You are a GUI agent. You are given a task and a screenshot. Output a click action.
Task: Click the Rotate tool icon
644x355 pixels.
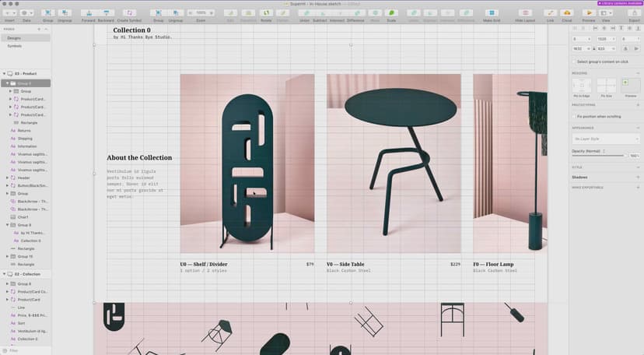tap(267, 13)
